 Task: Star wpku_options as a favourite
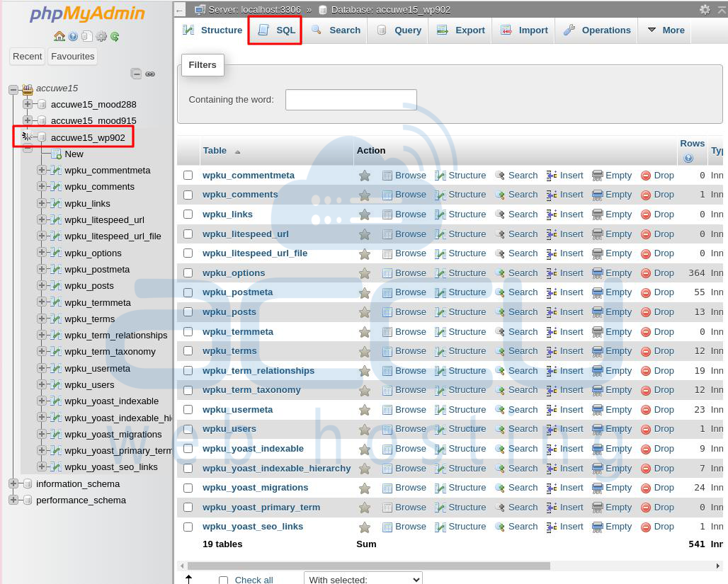click(365, 273)
